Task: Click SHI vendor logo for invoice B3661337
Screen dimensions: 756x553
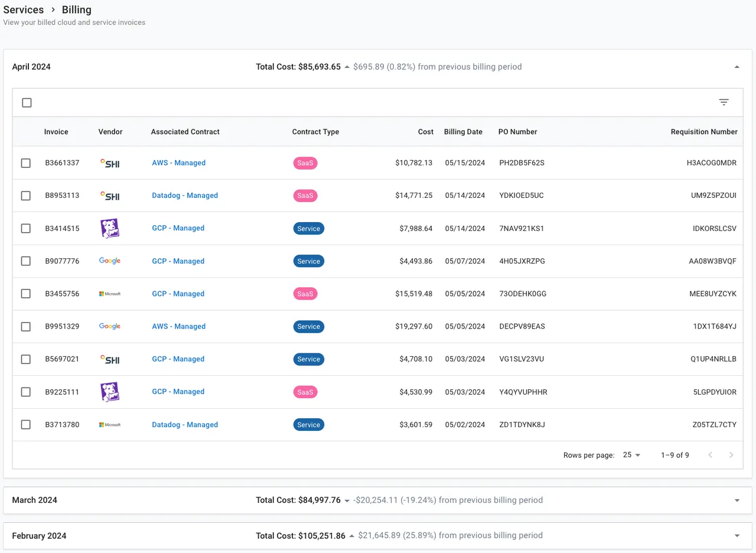Action: click(110, 163)
